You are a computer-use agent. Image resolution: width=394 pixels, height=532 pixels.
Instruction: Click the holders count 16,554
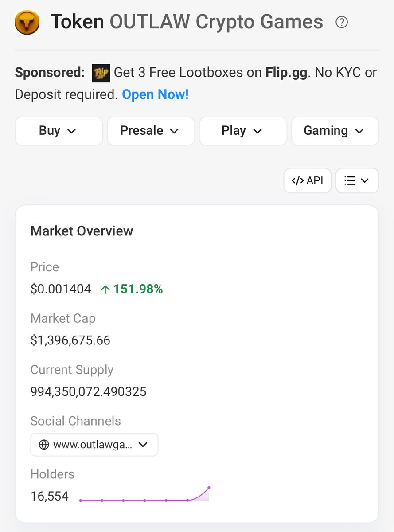tap(50, 496)
